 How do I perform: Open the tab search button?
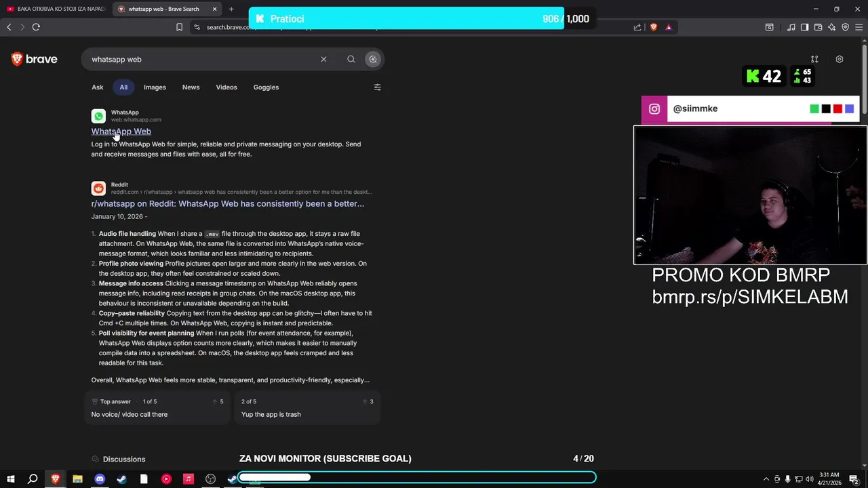point(769,27)
